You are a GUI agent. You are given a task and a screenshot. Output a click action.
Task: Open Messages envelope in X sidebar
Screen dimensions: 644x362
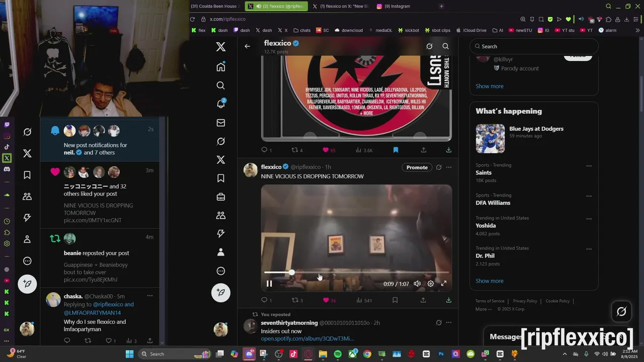[220, 123]
